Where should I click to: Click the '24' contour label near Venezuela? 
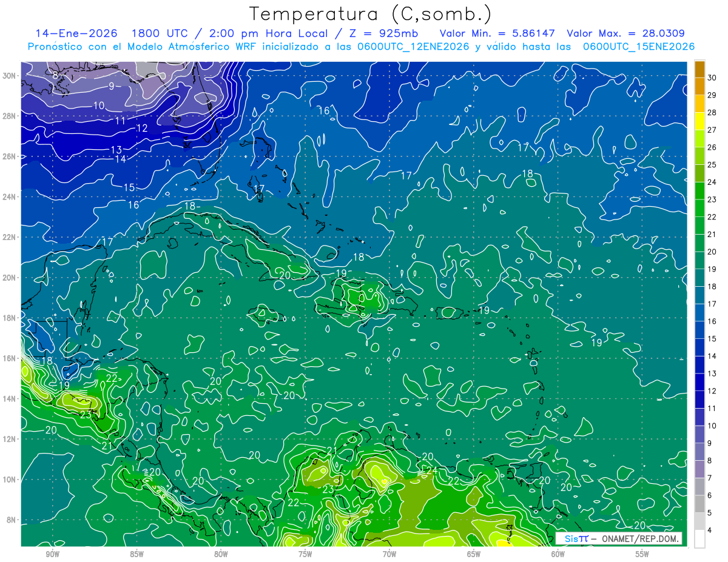[x=431, y=469]
